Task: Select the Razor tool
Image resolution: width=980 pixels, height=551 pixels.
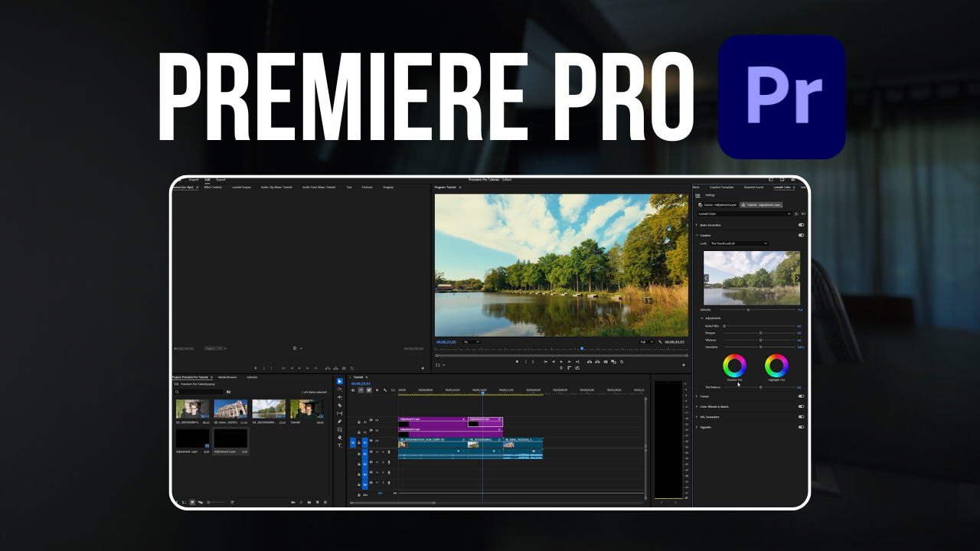Action: (340, 406)
